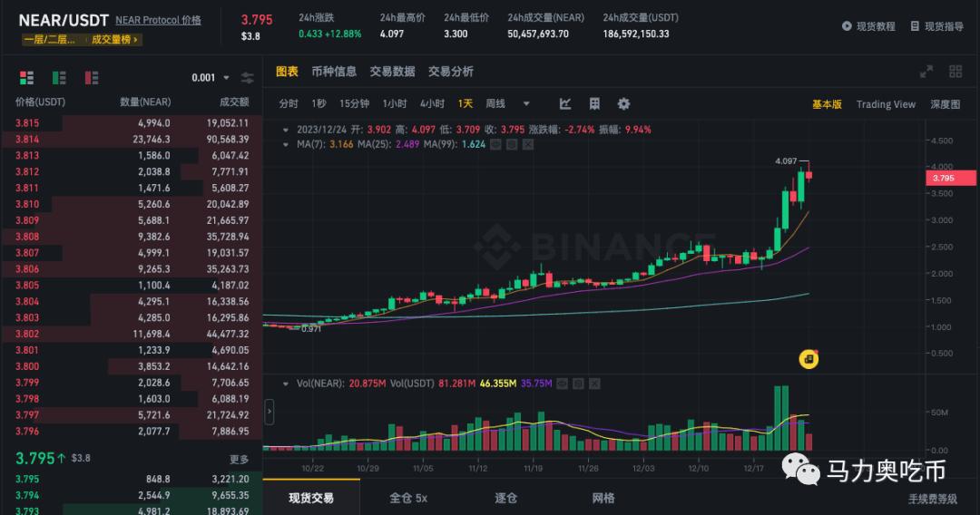Show buy orders only in order book
Viewport: 980px width, 515px height.
coord(59,78)
